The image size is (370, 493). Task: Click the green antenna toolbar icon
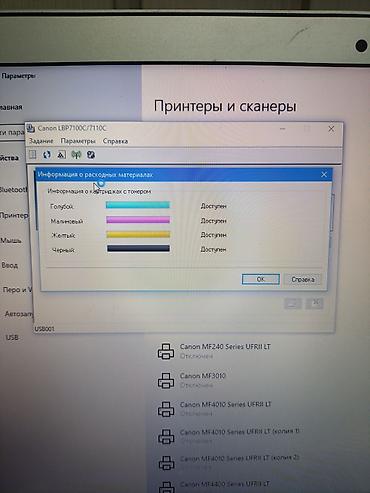coord(76,155)
